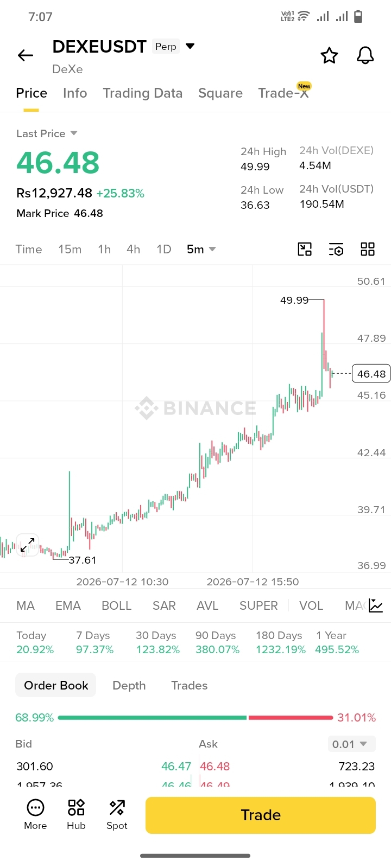Image resolution: width=391 pixels, height=868 pixels.
Task: Tap the bid/ask ratio bar
Action: (195, 718)
